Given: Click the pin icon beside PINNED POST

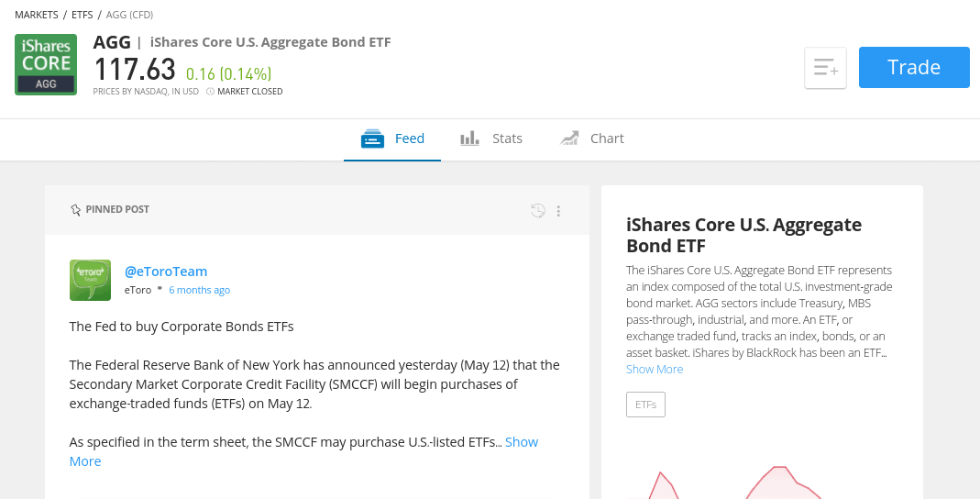Looking at the screenshot, I should pos(75,209).
